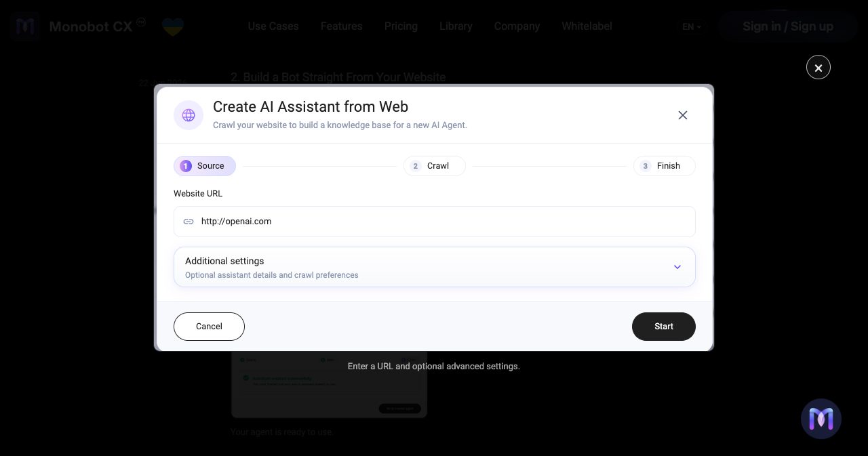Open Library menu
This screenshot has height=456, width=868.
(456, 26)
